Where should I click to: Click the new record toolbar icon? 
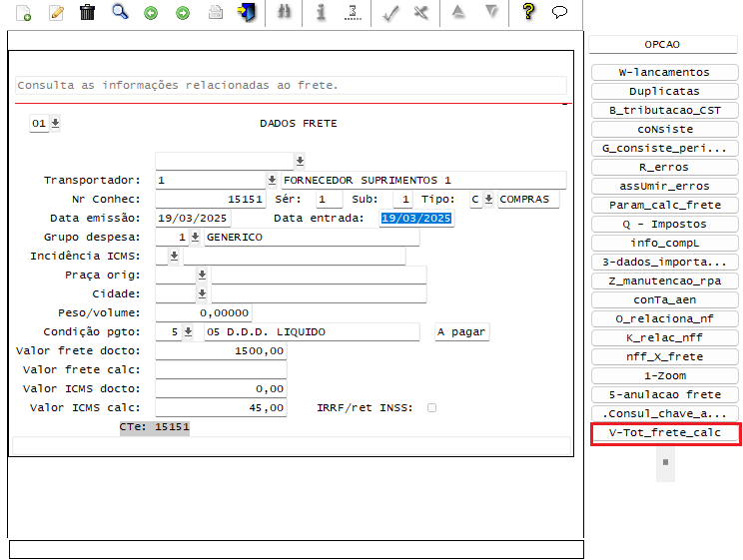pos(23,13)
